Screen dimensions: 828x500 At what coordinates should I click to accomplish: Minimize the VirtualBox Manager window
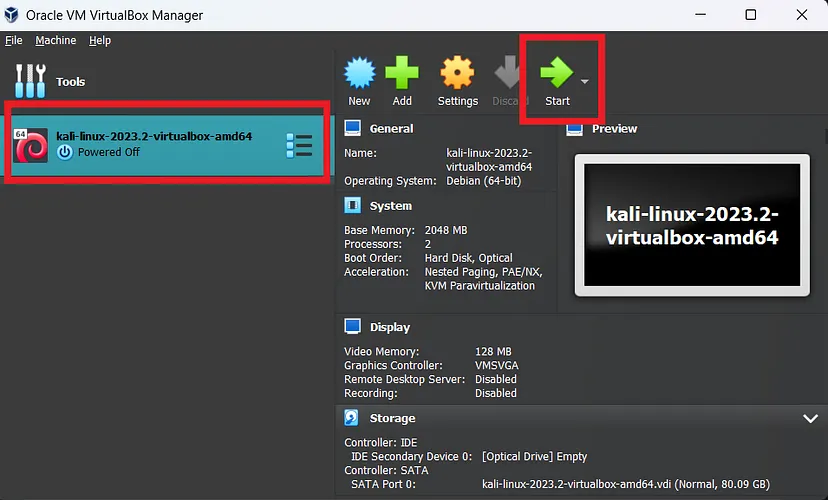tap(700, 15)
